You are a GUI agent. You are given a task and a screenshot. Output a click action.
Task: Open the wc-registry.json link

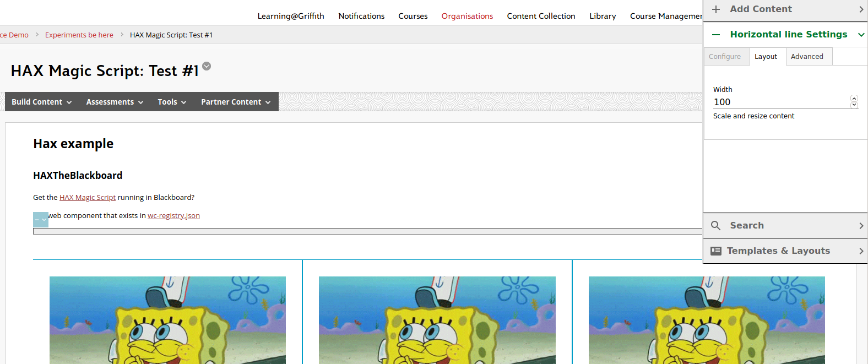point(173,216)
